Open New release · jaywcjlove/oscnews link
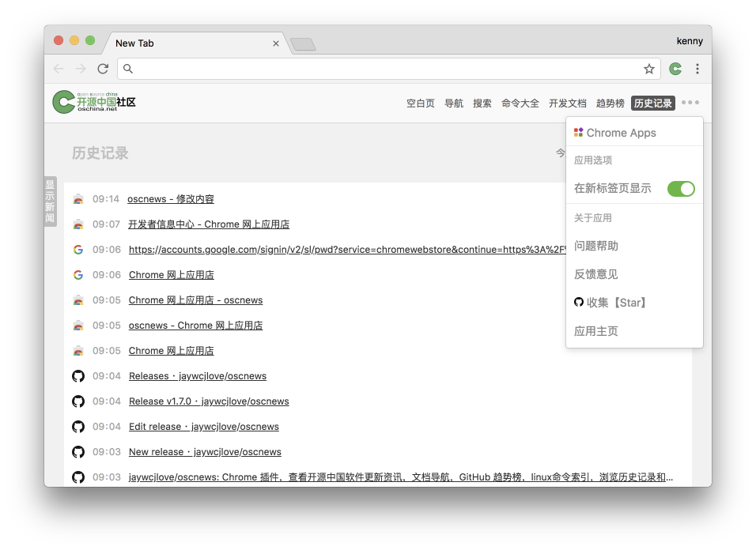The height and width of the screenshot is (550, 756). coord(205,452)
